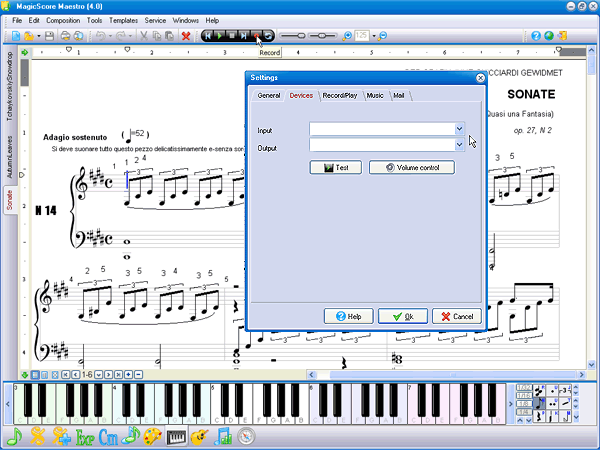Select the 1/16 note duration

[x=523, y=396]
